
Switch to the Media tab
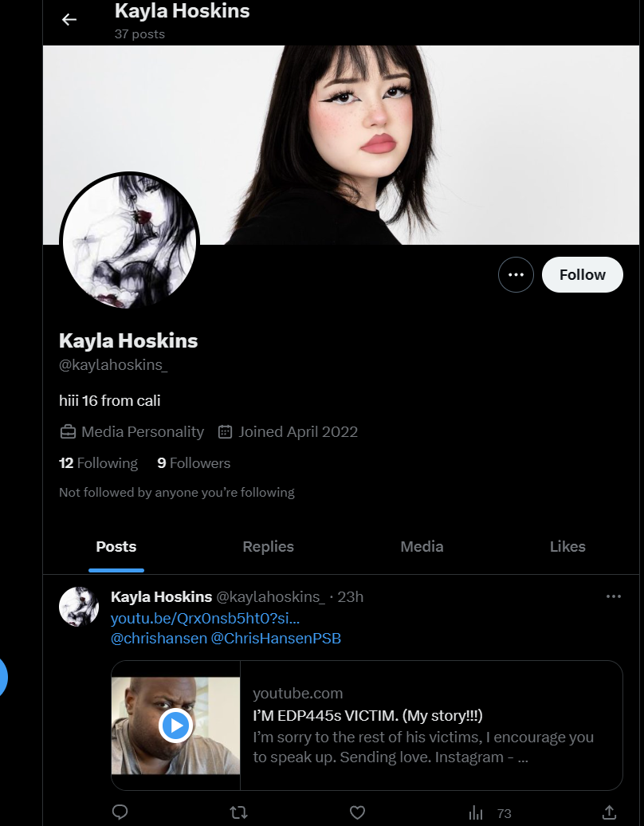(422, 547)
